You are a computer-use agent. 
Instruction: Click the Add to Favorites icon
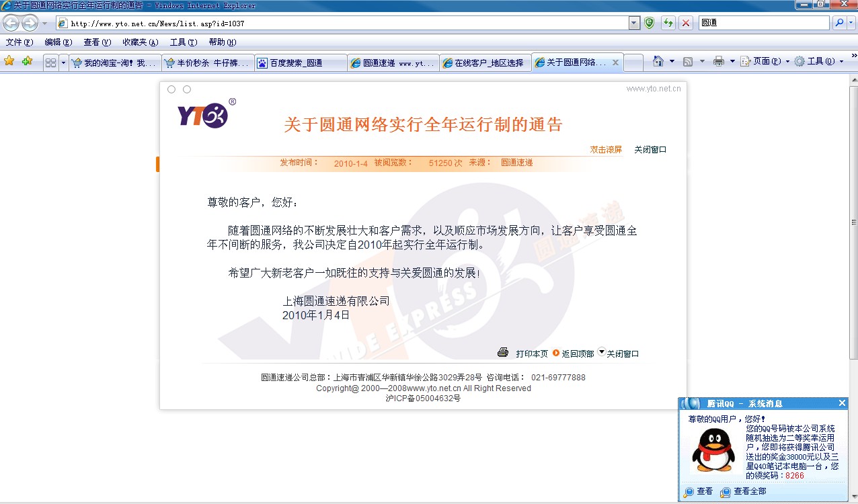tap(27, 62)
